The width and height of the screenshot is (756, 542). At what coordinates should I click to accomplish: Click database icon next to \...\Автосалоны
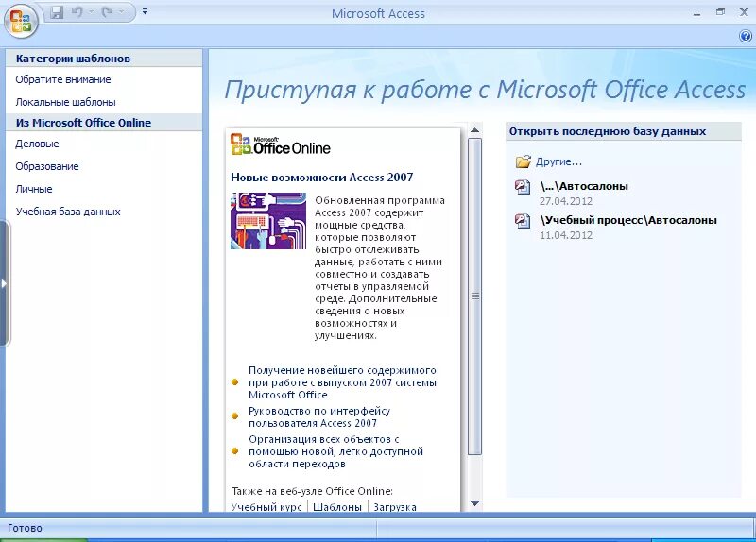click(x=523, y=186)
